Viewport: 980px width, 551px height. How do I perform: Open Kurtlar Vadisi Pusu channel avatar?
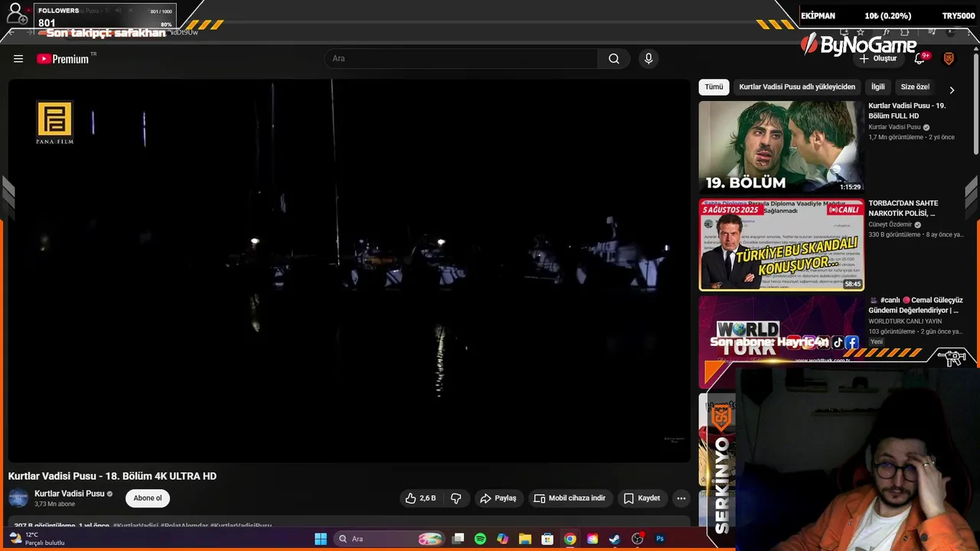pos(18,498)
